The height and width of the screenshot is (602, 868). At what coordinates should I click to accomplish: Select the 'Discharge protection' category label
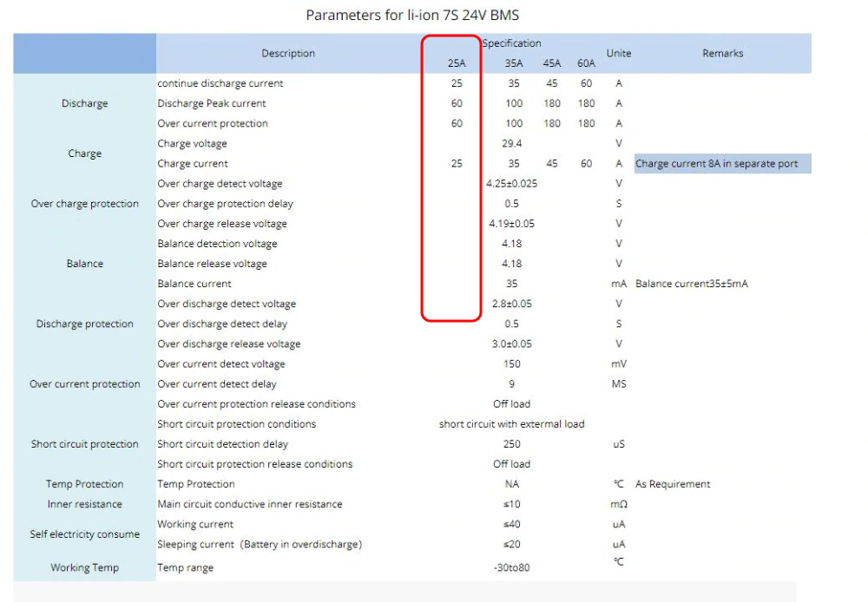85,324
